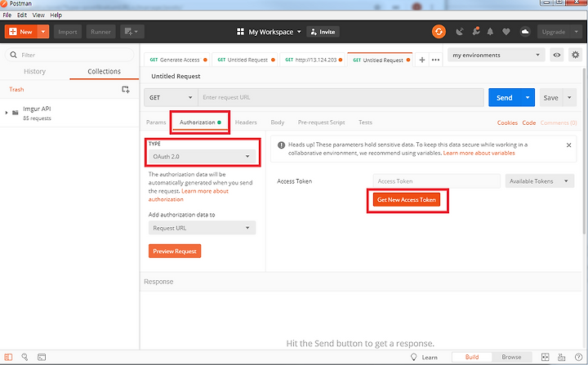Viewport: 588px width, 365px height.
Task: Click the Preview Request button
Action: (175, 251)
